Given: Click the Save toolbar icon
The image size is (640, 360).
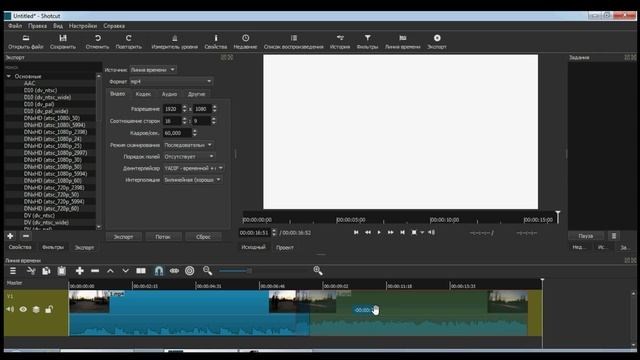Looking at the screenshot, I should (63, 38).
